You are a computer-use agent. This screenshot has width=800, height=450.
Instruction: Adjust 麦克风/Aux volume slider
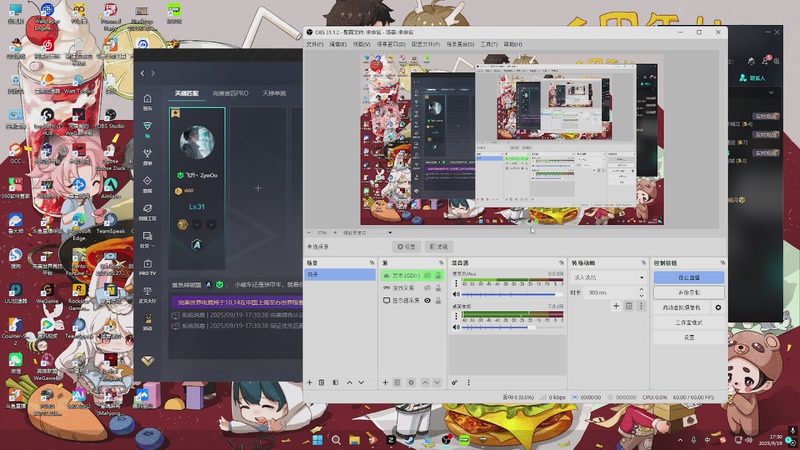tap(513, 294)
